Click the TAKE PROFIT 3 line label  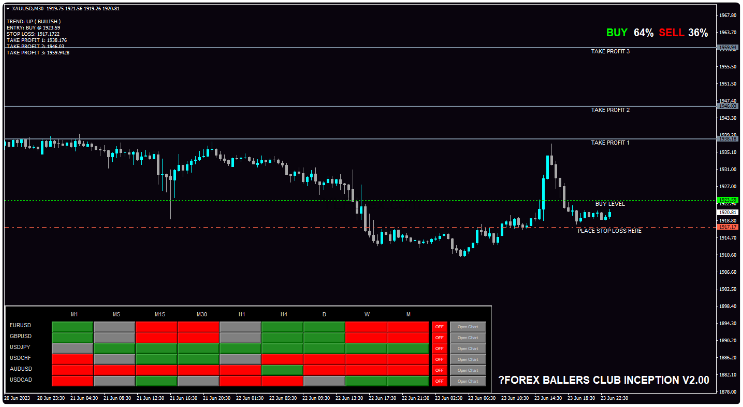(x=610, y=51)
